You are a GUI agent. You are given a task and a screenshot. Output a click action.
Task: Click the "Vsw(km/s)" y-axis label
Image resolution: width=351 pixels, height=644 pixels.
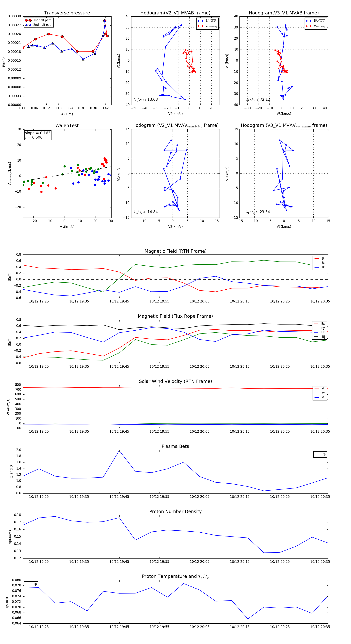coord(8,407)
